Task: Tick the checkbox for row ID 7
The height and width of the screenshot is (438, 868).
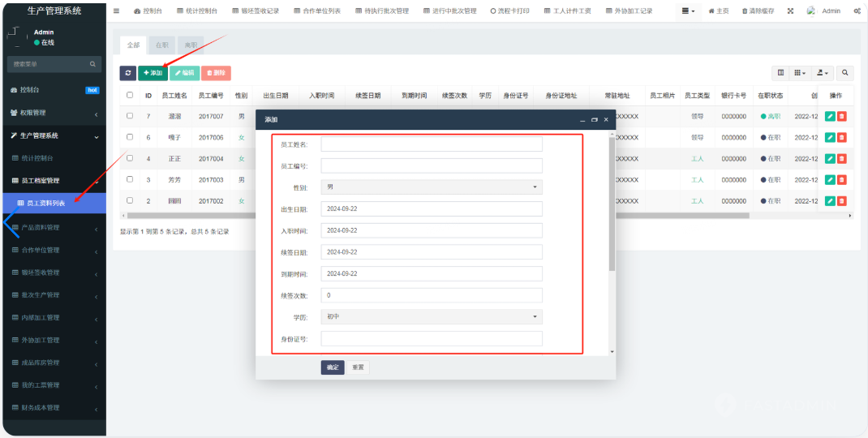Action: point(130,116)
